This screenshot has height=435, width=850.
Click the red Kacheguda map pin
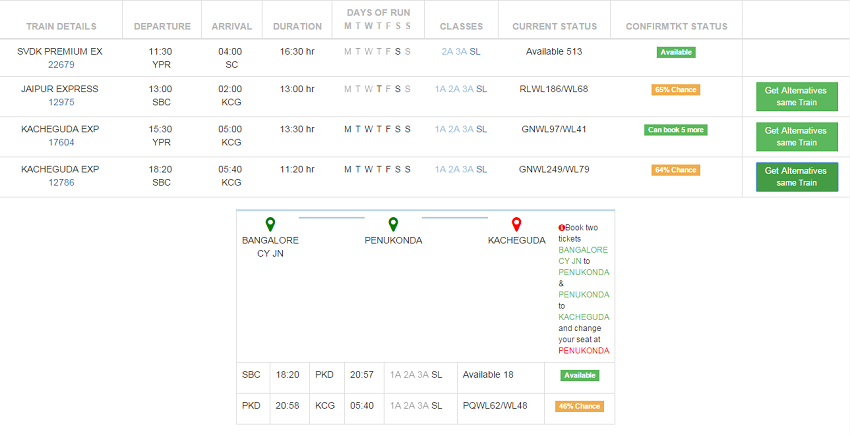click(516, 225)
